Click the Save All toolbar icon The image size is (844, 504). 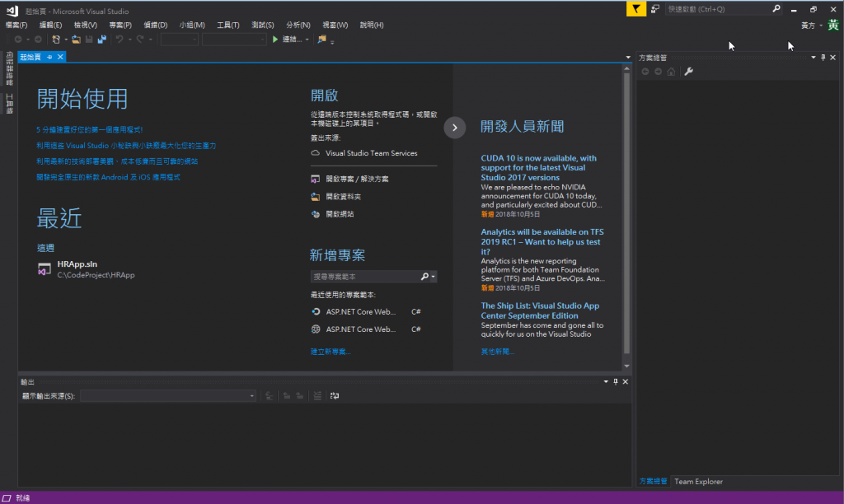tap(101, 40)
